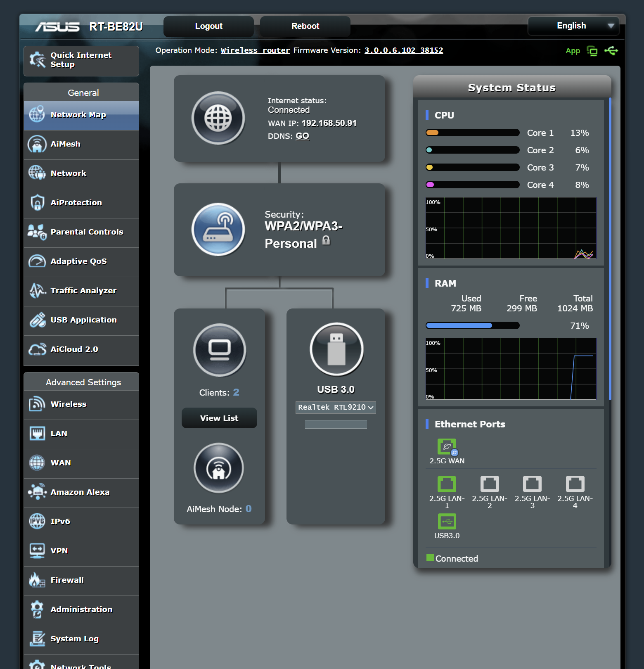This screenshot has height=669, width=644.
Task: Click the App link in header
Action: coord(573,51)
